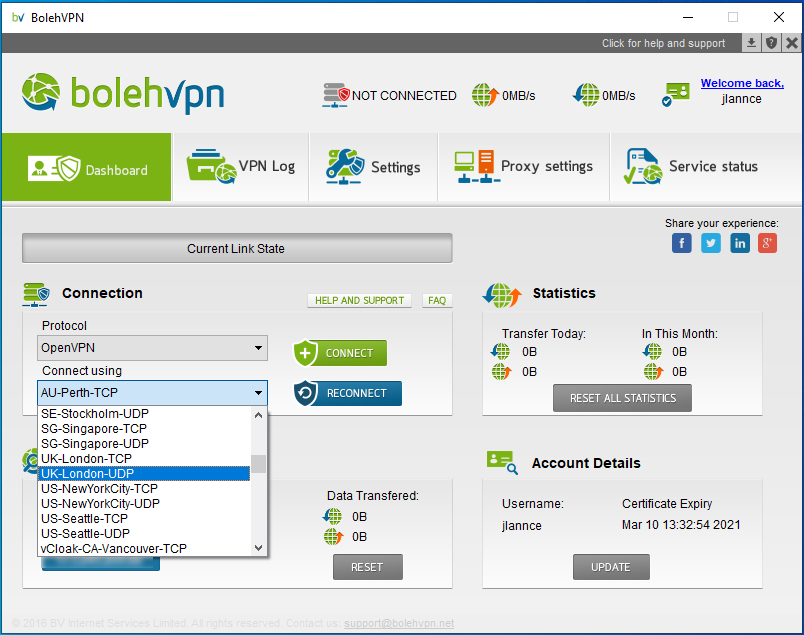The height and width of the screenshot is (635, 804).
Task: Click Data Transfered download globe icon
Action: 332,517
